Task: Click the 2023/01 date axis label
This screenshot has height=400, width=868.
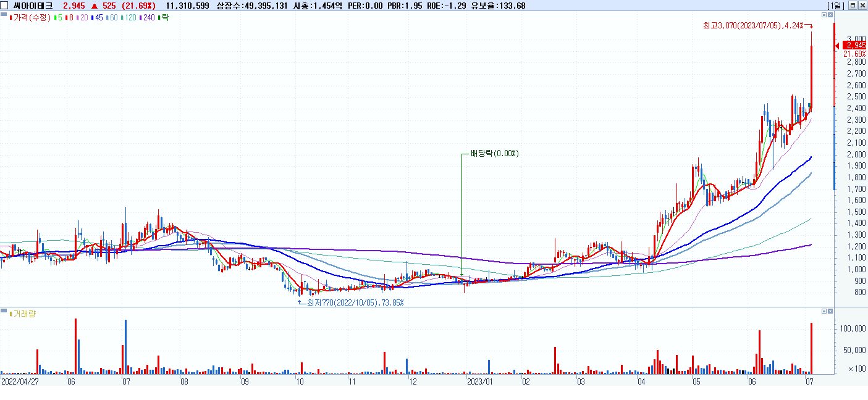Action: click(x=481, y=382)
